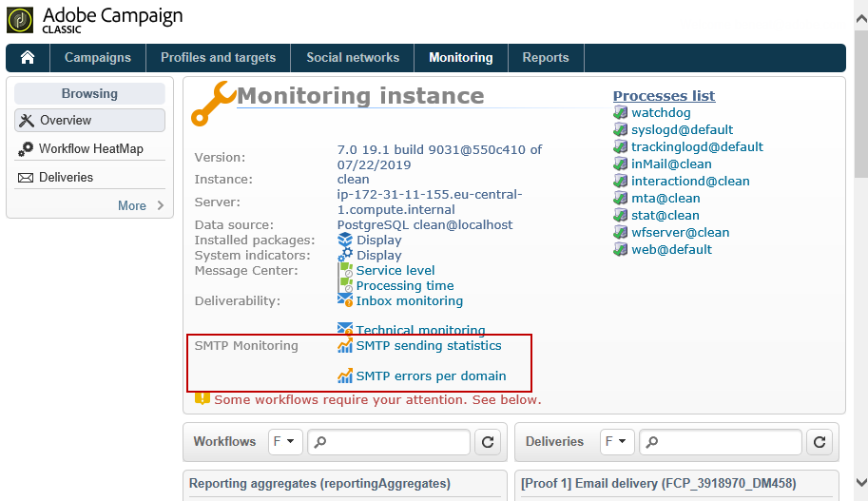The image size is (868, 501).
Task: Click scrollbar down arrow
Action: (861, 483)
